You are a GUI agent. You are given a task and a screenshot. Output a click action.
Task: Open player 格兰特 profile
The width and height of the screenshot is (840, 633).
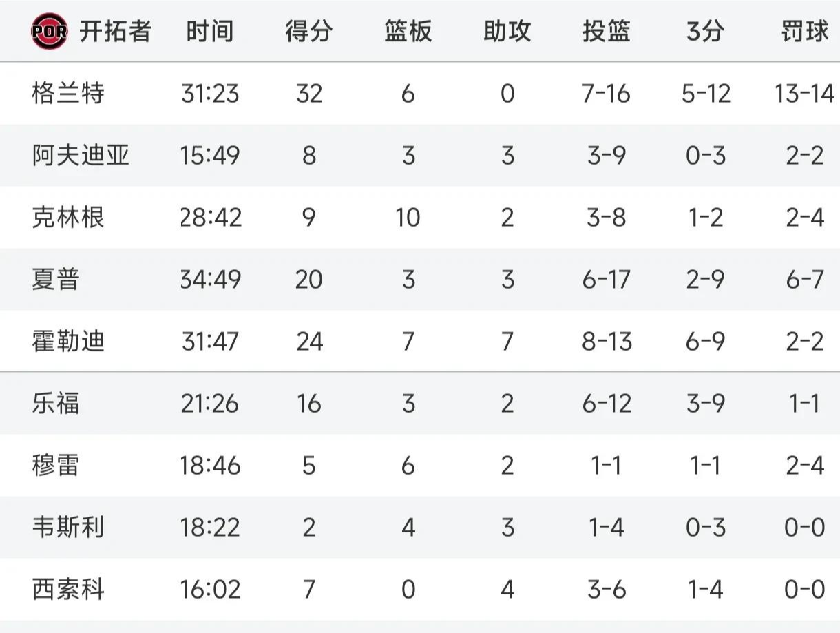click(x=68, y=93)
